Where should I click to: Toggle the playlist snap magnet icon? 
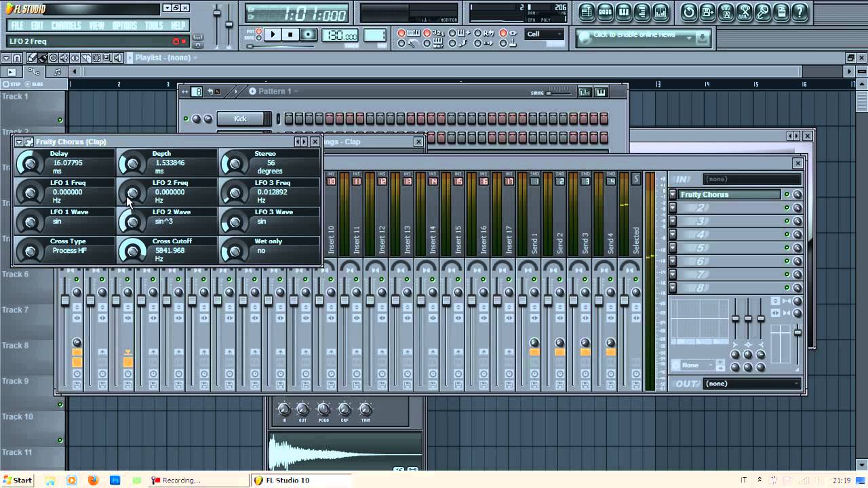pos(18,58)
